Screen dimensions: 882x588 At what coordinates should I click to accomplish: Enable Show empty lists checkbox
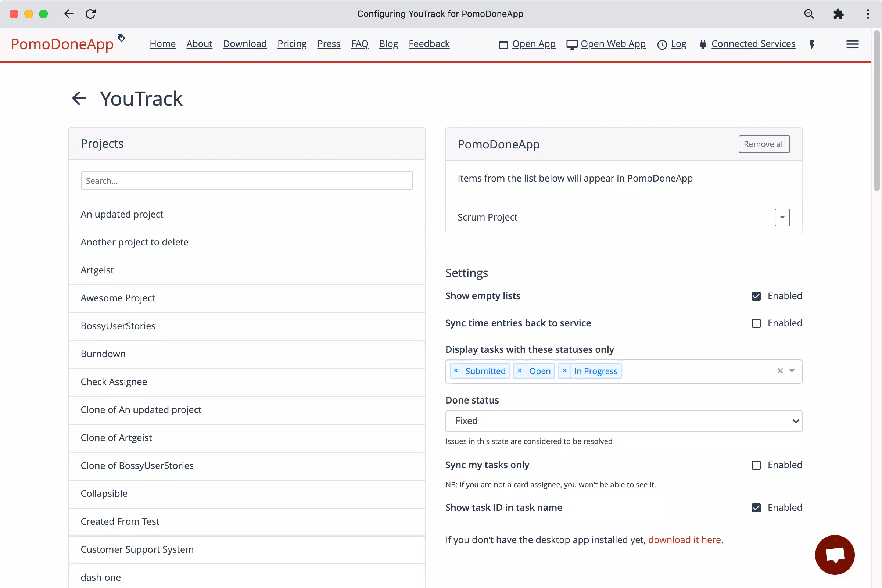tap(756, 296)
